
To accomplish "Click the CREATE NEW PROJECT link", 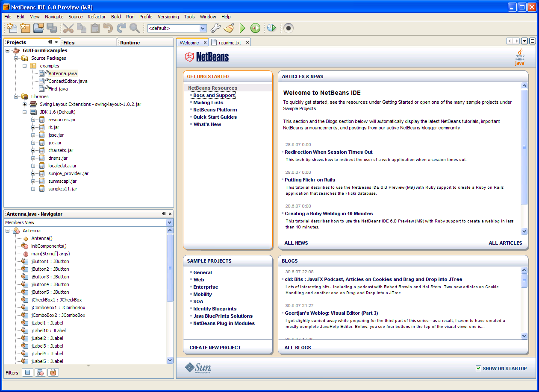I will (x=215, y=348).
